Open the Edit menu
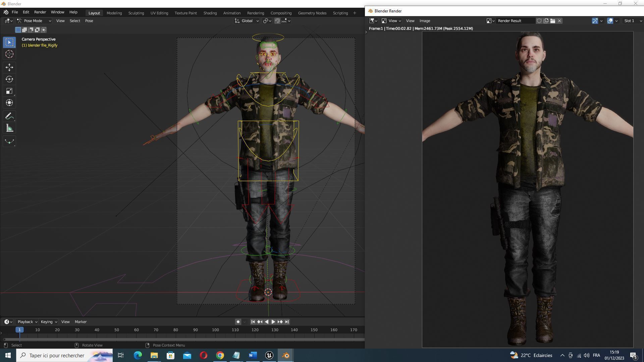 [26, 12]
